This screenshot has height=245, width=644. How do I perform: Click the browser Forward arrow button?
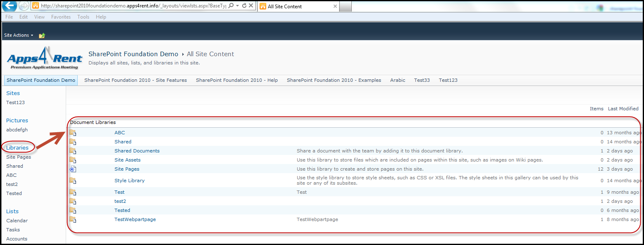(24, 6)
